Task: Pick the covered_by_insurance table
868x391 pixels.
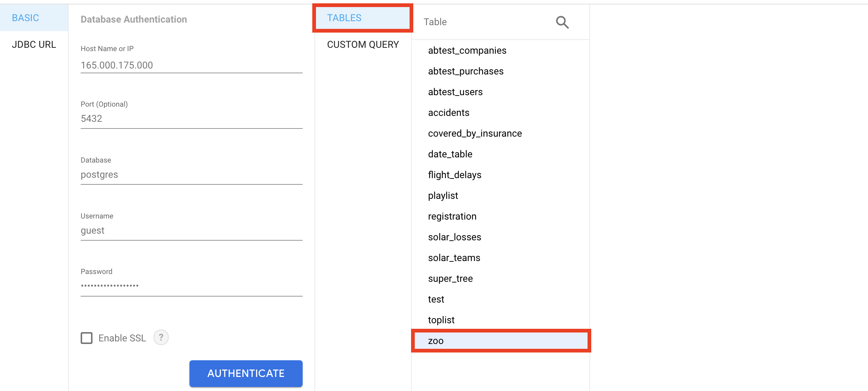Action: pyautogui.click(x=475, y=133)
